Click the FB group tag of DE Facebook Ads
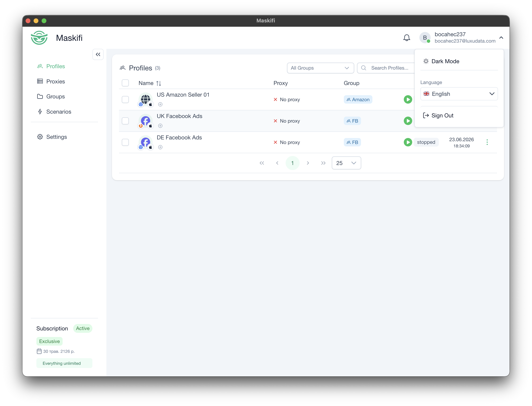The width and height of the screenshot is (532, 406). pyautogui.click(x=352, y=142)
